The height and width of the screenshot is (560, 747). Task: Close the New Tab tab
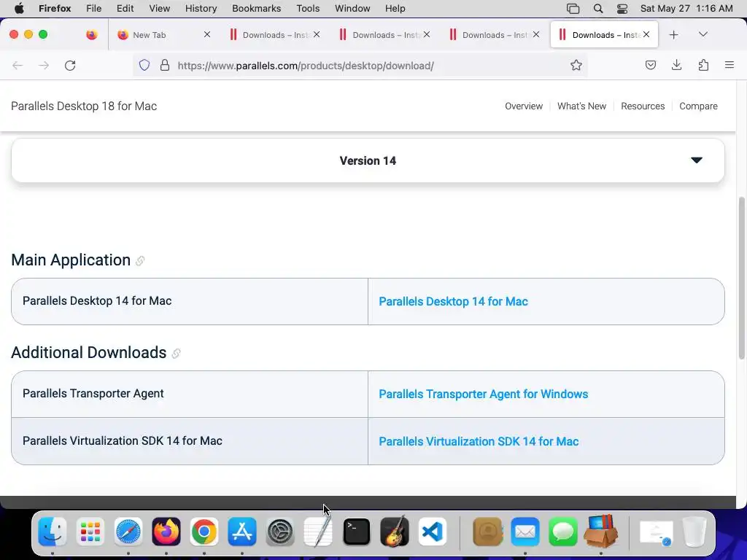(206, 34)
